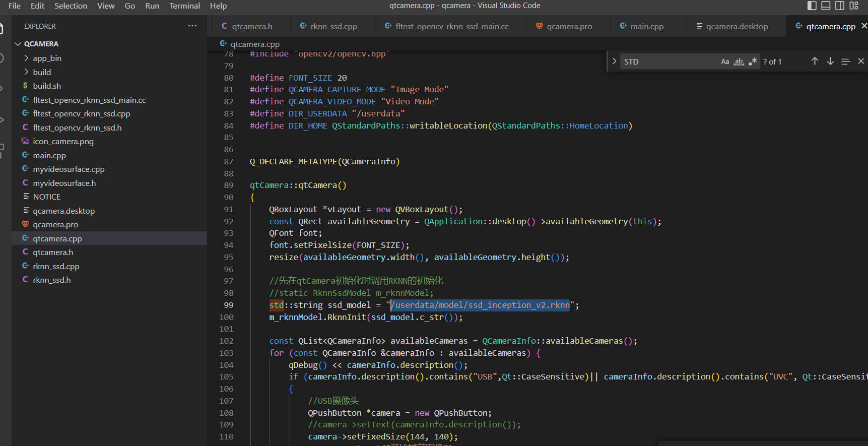Toggle secondary side bar layout icon

click(x=840, y=6)
